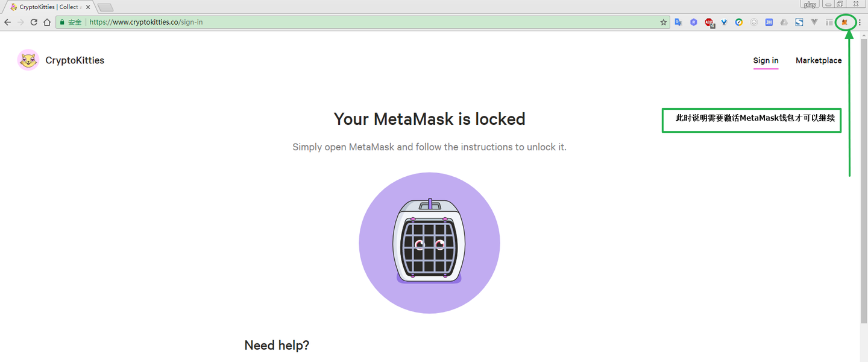Go to the browser home page
This screenshot has height=362, width=868.
(x=47, y=22)
